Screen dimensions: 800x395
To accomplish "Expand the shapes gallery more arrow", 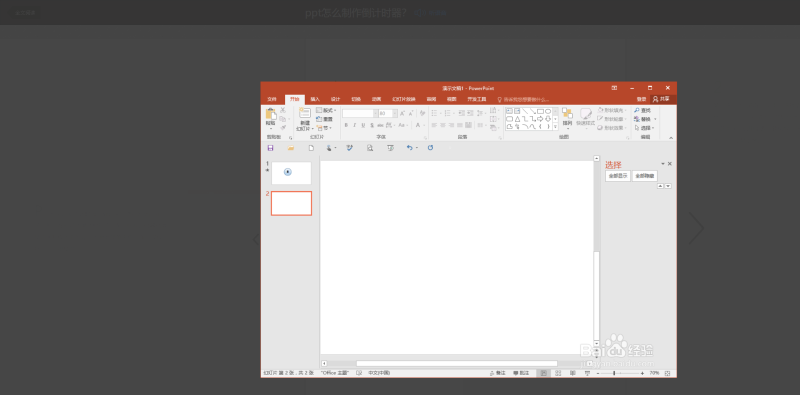I will click(556, 126).
